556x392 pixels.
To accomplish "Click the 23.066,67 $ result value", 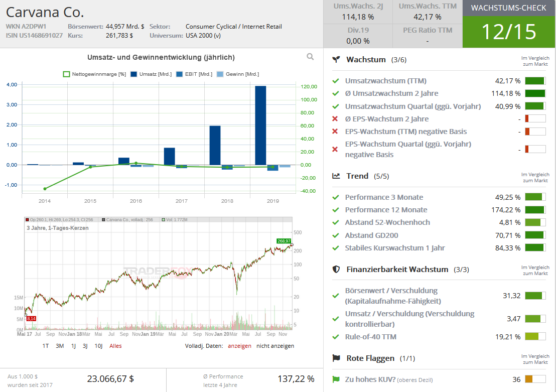I will (110, 379).
